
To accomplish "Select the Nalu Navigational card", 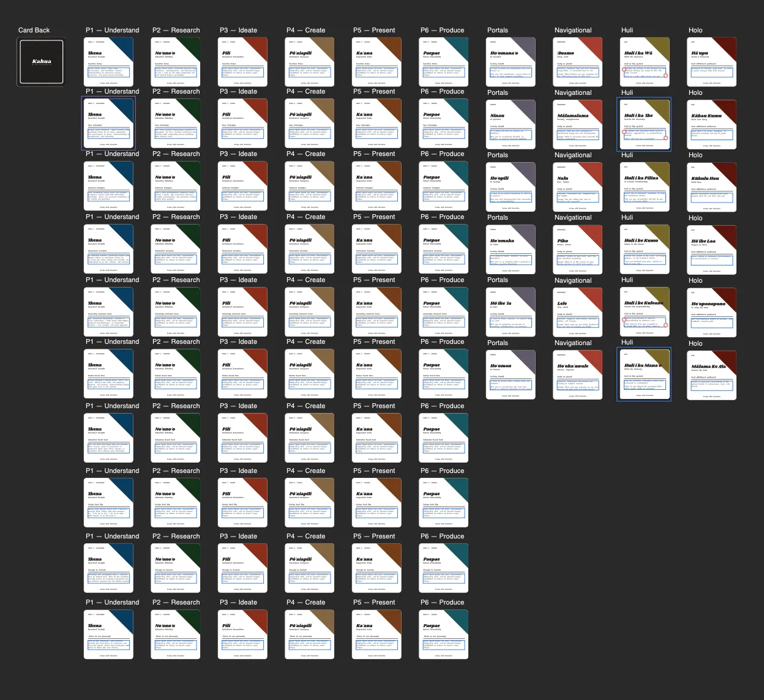I will pyautogui.click(x=578, y=187).
